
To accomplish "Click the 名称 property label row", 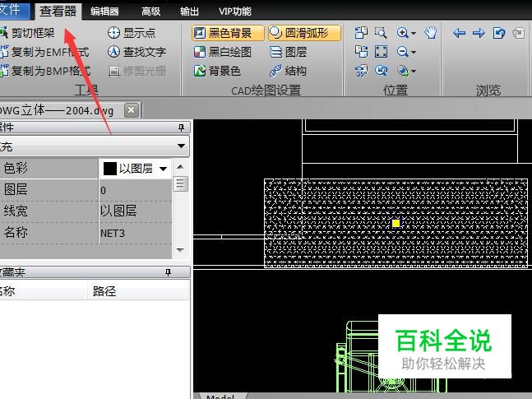I will (49, 233).
